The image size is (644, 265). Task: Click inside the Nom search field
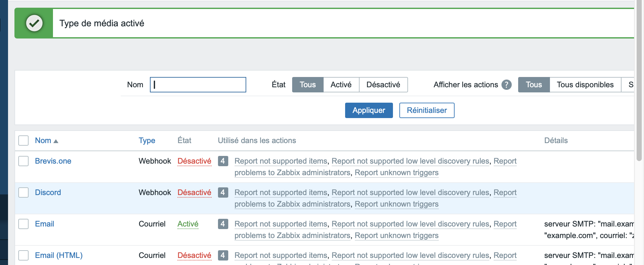pos(197,85)
